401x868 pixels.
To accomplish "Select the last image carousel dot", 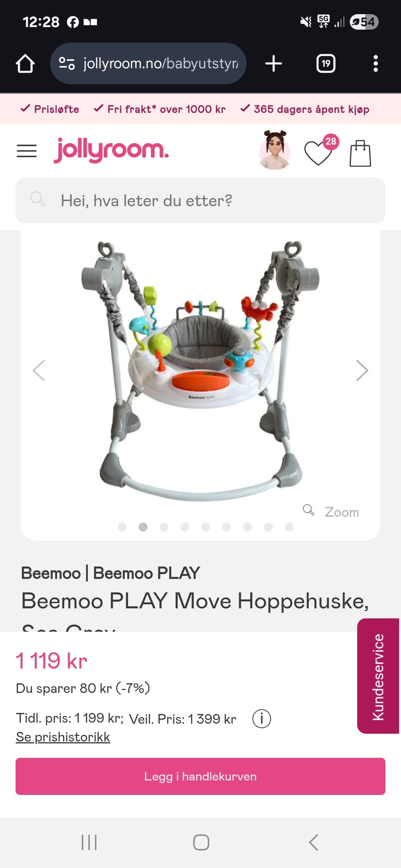I will (289, 527).
